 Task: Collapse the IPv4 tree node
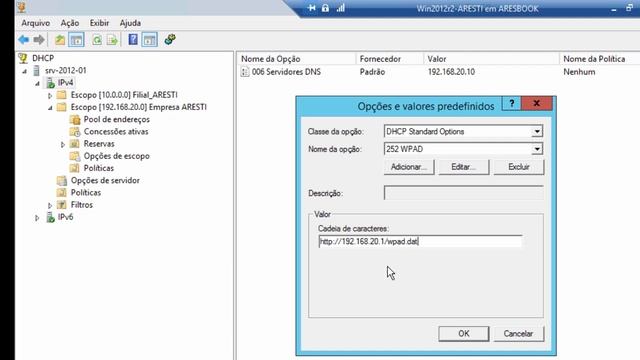37,83
